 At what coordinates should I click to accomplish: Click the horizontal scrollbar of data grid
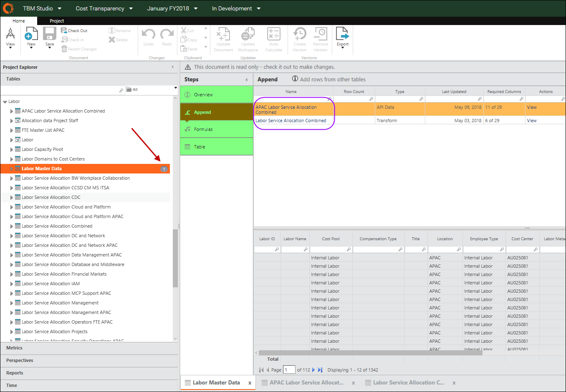(x=371, y=353)
